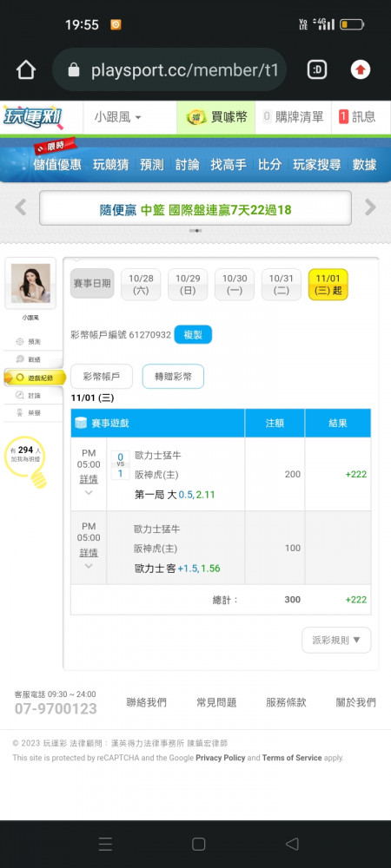Open the browser tab switcher icon

click(317, 69)
